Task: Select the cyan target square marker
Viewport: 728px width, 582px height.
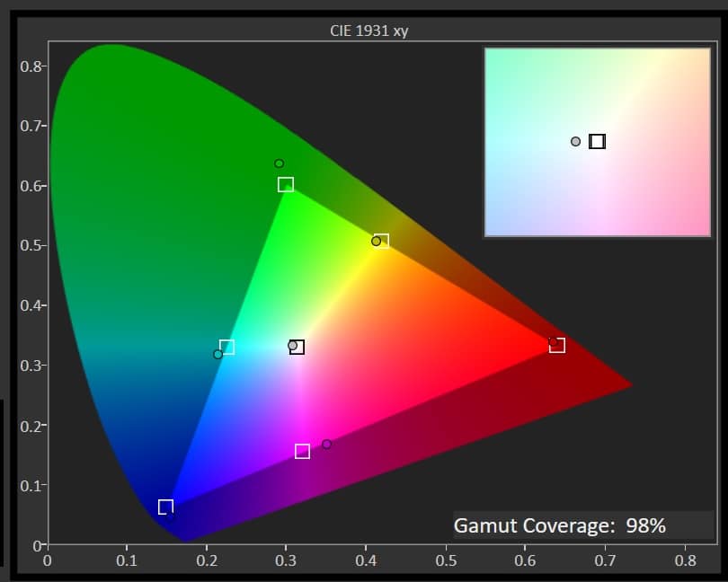Action: pos(226,347)
